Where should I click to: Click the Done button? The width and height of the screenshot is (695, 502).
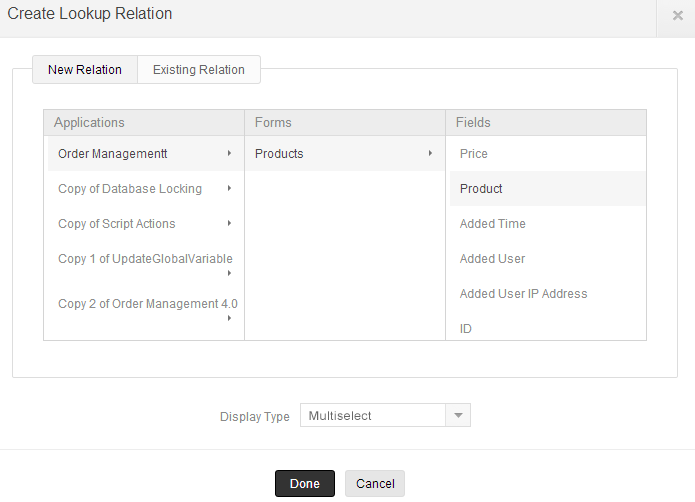(305, 484)
